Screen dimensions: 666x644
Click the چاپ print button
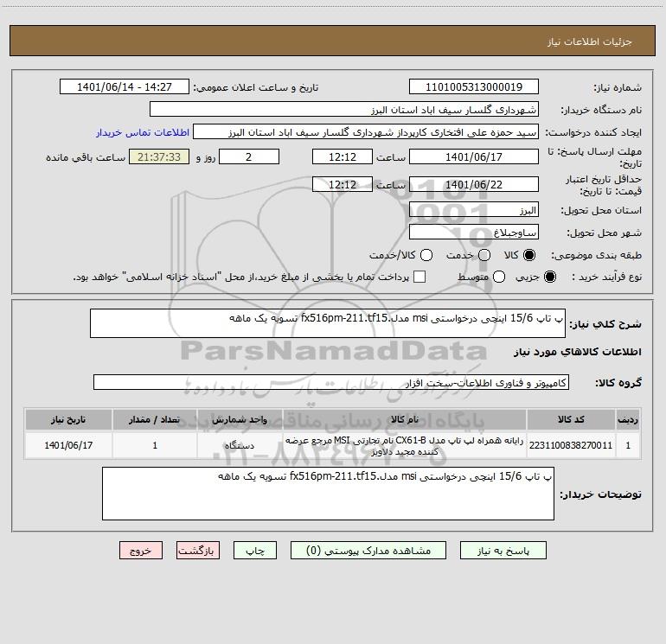click(x=255, y=551)
